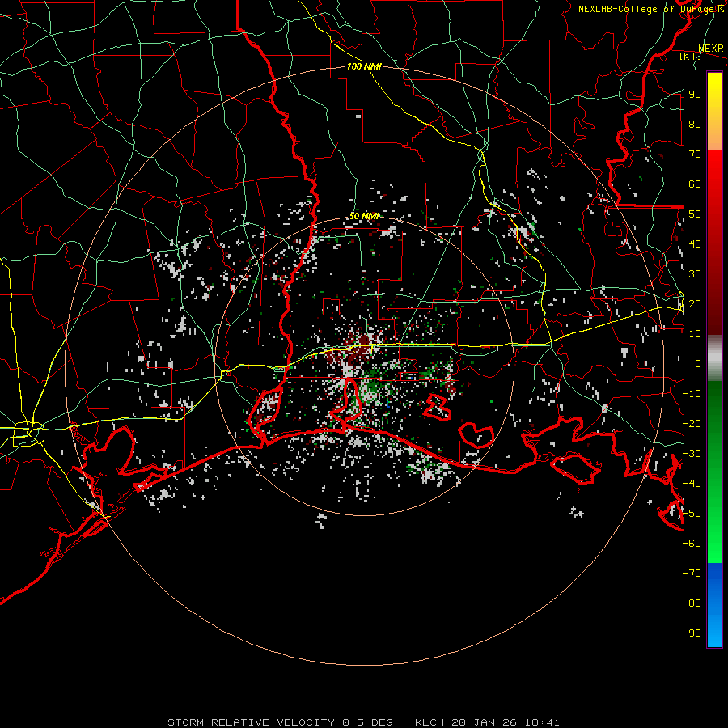728x728 pixels.
Task: Click the -40 value on the velocity scale
Action: [x=692, y=484]
